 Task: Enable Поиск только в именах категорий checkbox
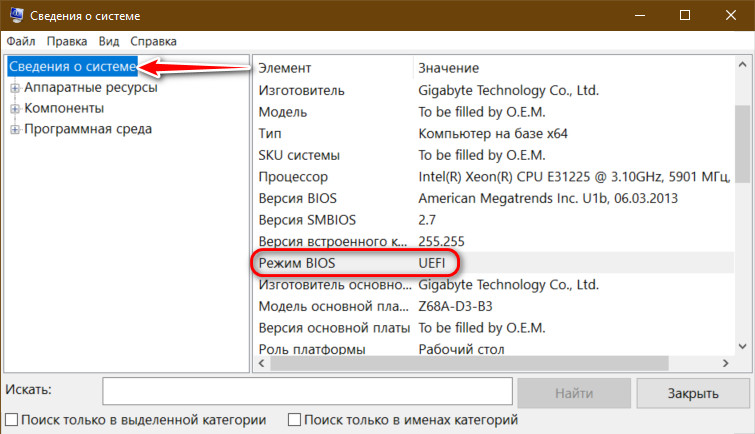[x=294, y=420]
